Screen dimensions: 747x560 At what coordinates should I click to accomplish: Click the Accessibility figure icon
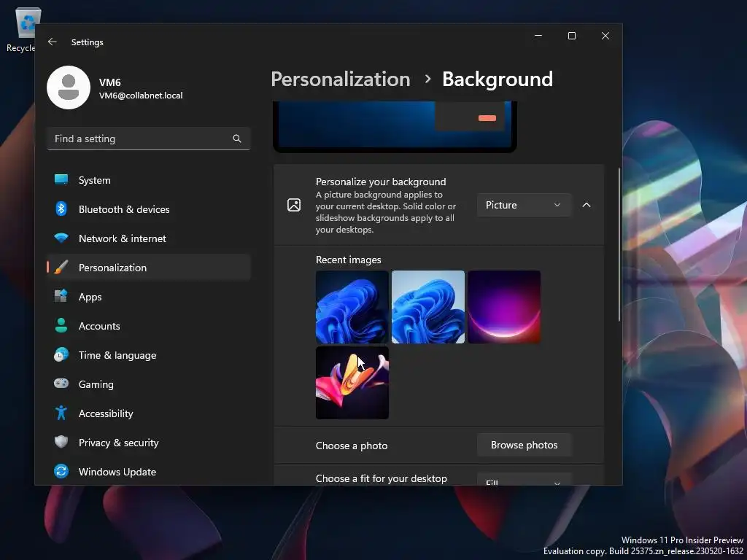61,413
